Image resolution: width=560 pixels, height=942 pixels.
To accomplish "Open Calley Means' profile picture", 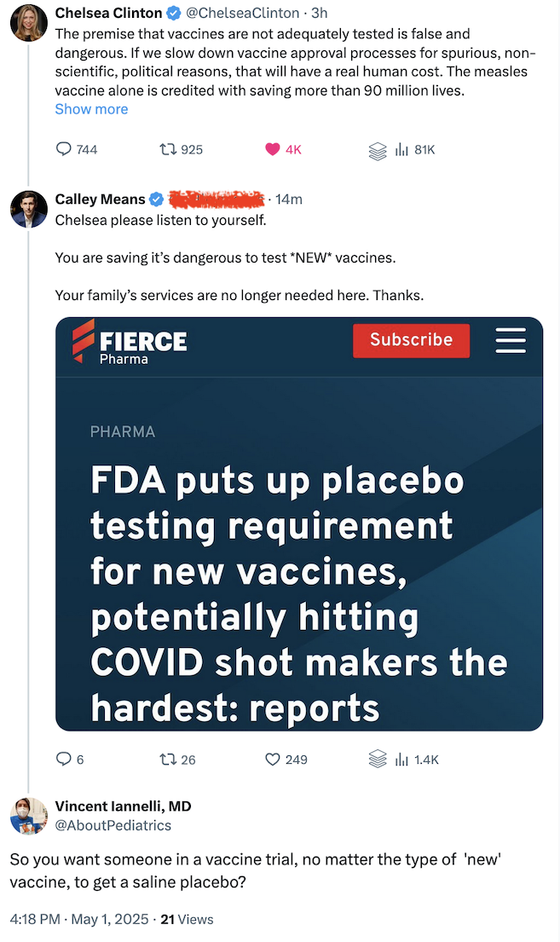I will 29,209.
